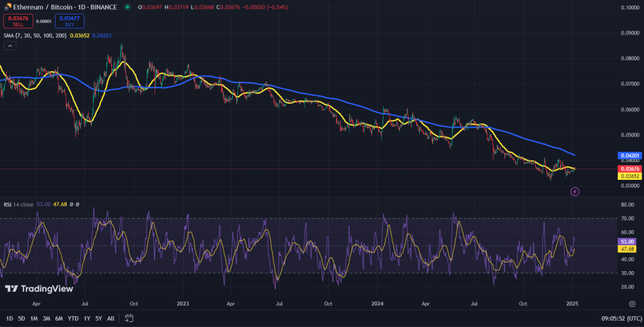The height and width of the screenshot is (327, 644).
Task: Click the green market status dot
Action: [127, 7]
